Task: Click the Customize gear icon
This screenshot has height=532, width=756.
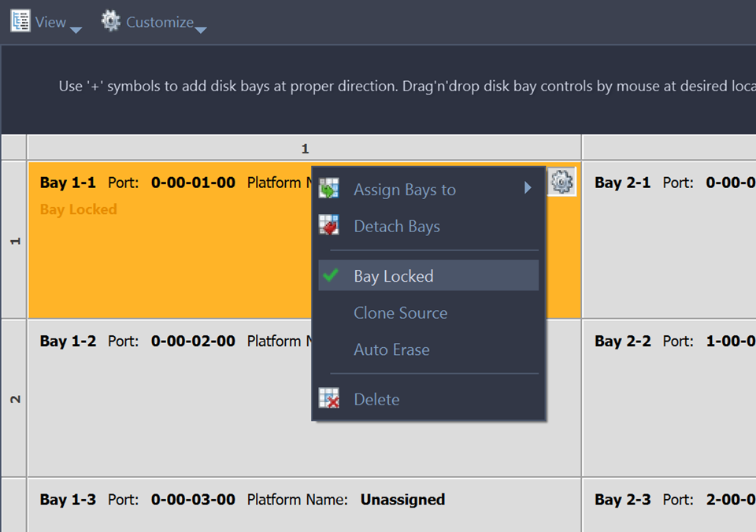Action: tap(111, 21)
